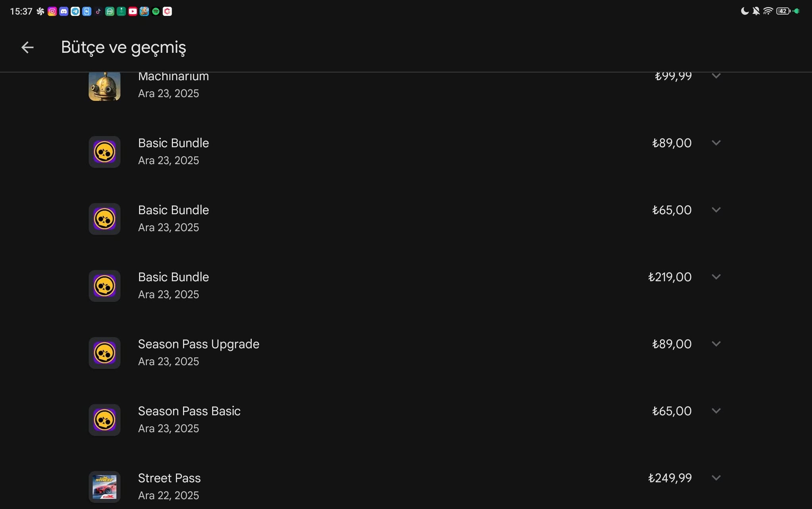Tap Brawl Stars icon for Season Pass Upgrade

[104, 353]
